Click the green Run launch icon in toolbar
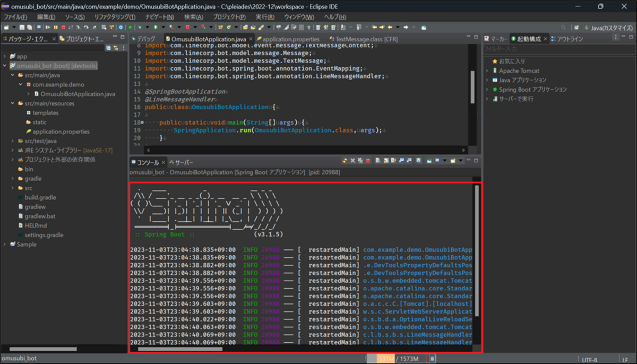The width and height of the screenshot is (637, 364). [x=156, y=27]
